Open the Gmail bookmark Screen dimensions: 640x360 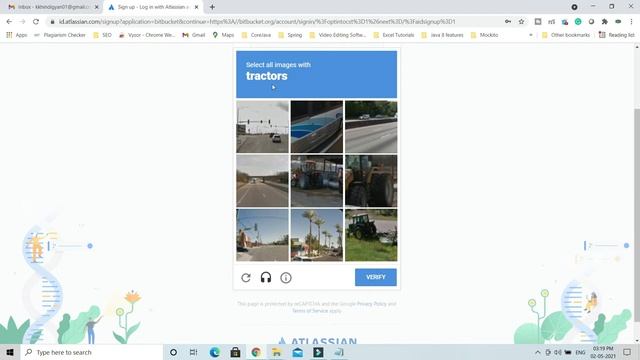(193, 35)
